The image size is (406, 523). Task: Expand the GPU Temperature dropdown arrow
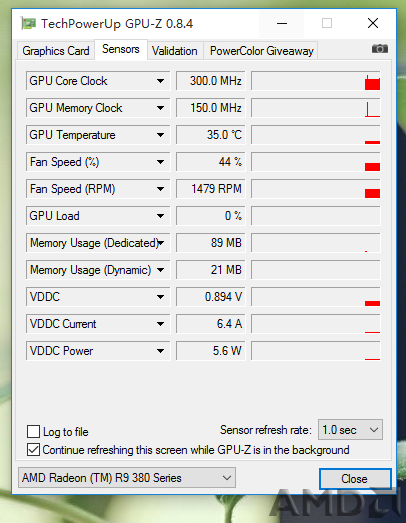click(160, 135)
